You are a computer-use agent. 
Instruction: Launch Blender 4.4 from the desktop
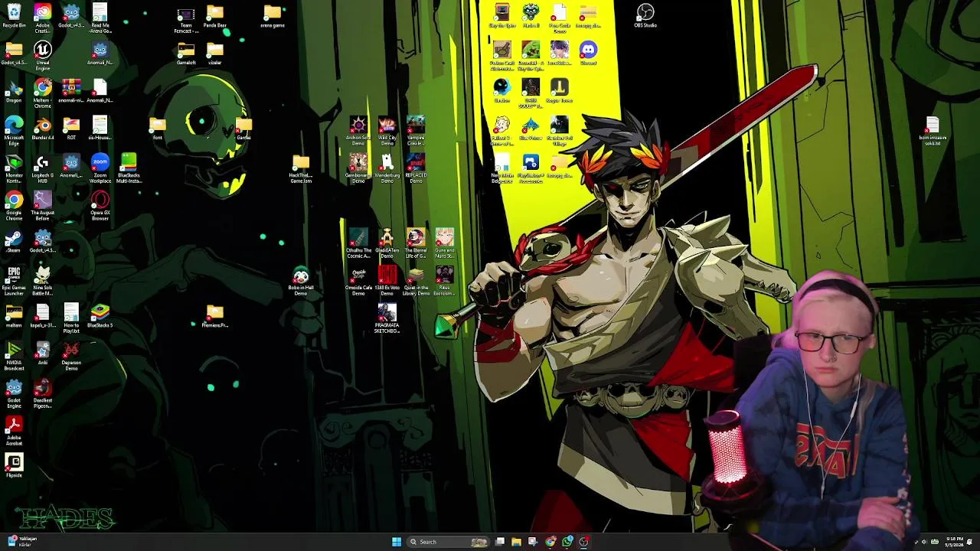coord(42,129)
